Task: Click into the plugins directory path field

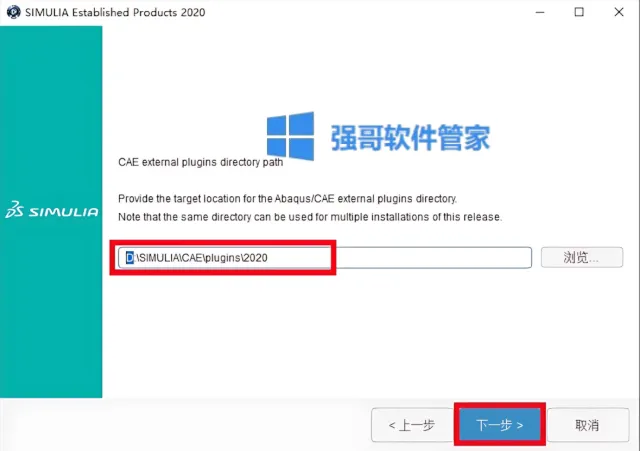Action: pyautogui.click(x=325, y=258)
